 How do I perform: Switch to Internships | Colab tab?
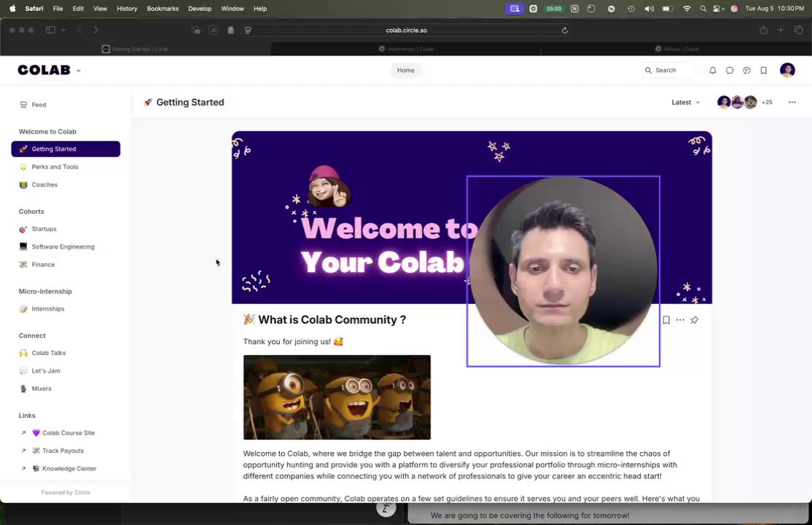coord(406,50)
